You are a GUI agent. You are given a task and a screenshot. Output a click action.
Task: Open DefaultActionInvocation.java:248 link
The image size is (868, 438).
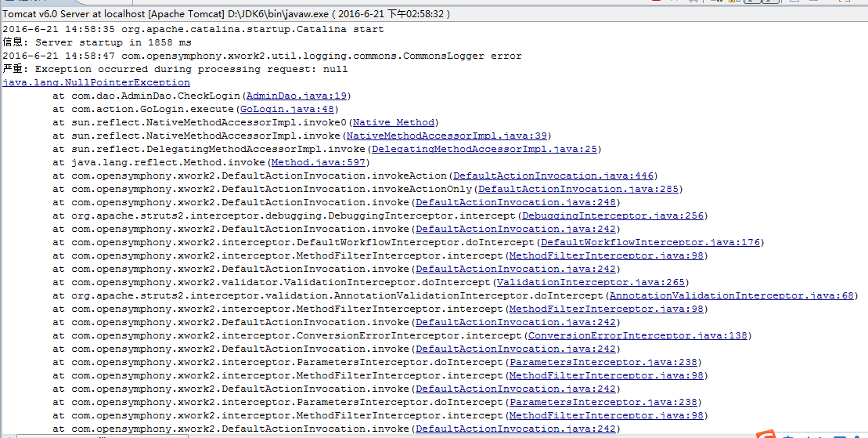click(x=515, y=202)
